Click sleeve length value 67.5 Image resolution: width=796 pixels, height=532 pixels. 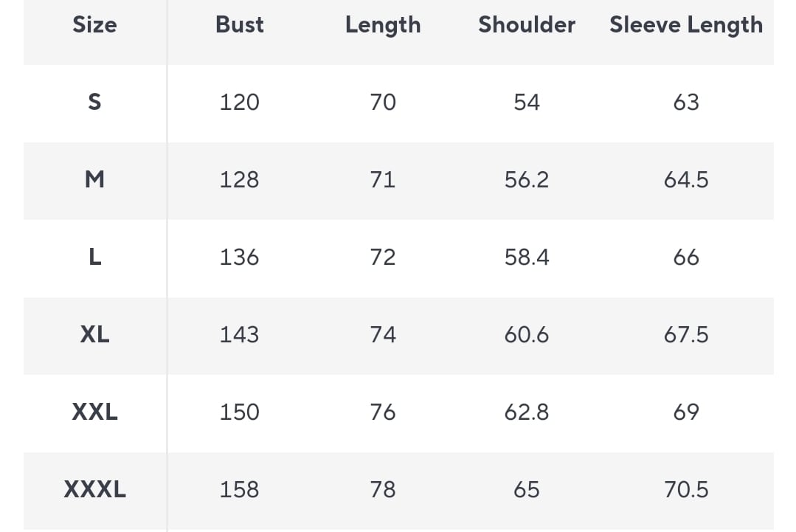686,334
